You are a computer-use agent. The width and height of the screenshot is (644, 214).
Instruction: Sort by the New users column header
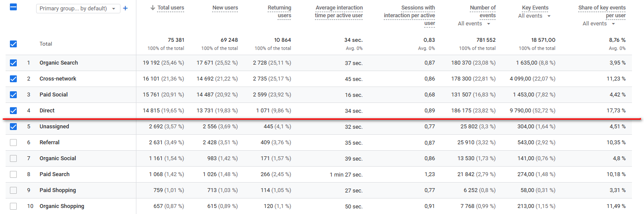tap(225, 8)
